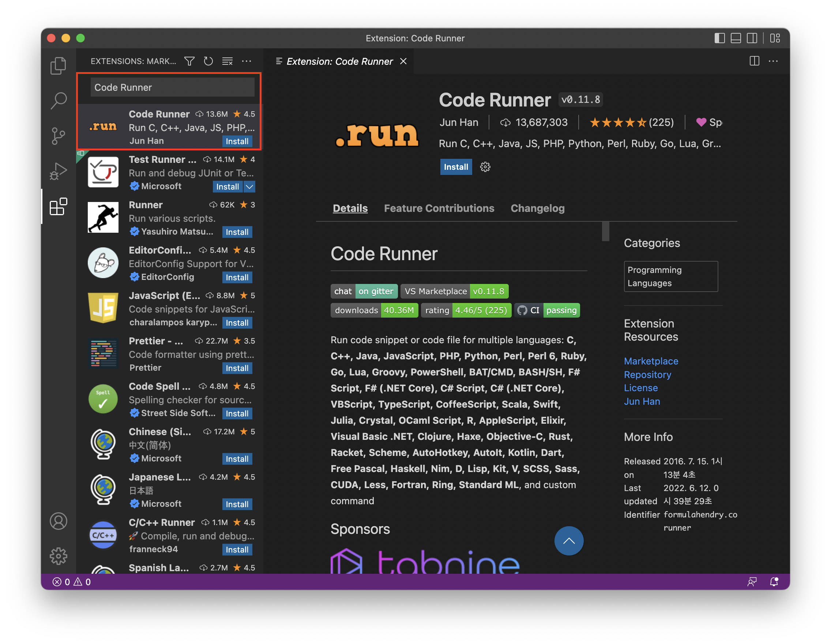This screenshot has width=831, height=644.
Task: Open Code Runner's manage gear dropdown
Action: (485, 167)
